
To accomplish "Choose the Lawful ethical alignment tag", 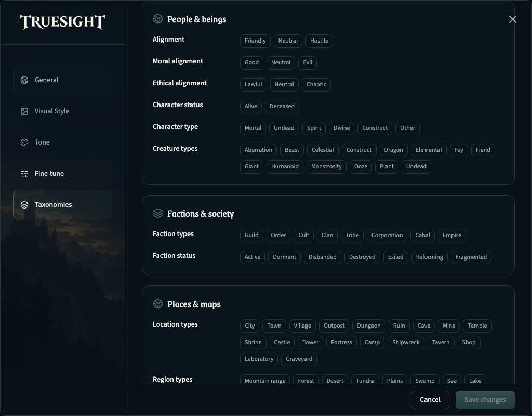I will click(253, 84).
